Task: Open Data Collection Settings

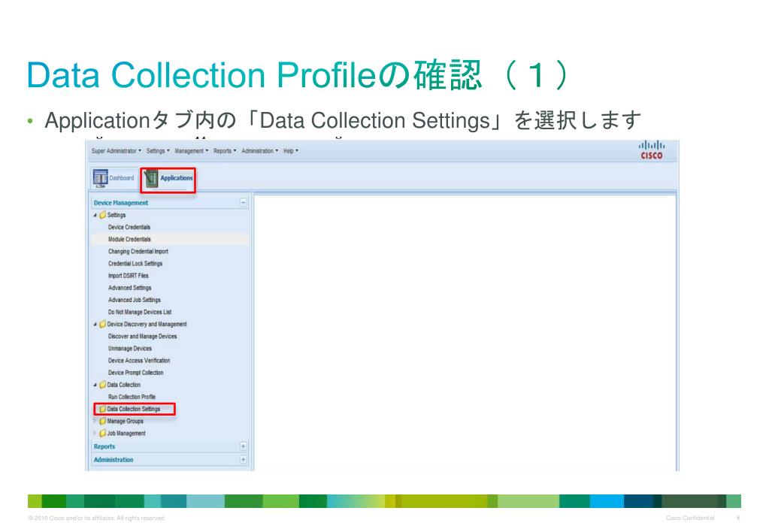Action: (133, 409)
